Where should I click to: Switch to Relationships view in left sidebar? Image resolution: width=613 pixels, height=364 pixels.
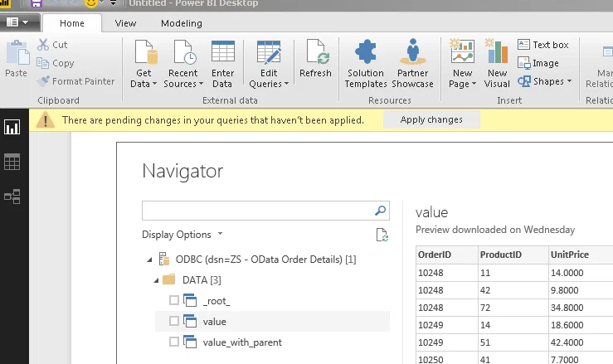[x=12, y=197]
